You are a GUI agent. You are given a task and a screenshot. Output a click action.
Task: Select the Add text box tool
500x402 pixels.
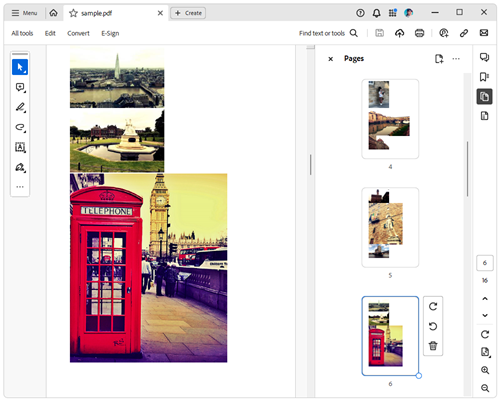(x=20, y=147)
